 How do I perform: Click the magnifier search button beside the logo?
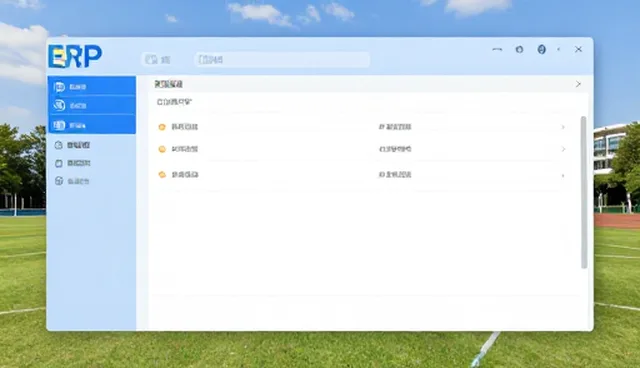(x=157, y=60)
